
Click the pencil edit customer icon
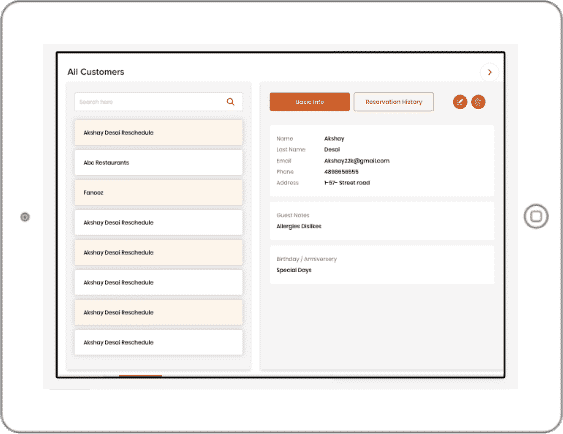tap(460, 102)
